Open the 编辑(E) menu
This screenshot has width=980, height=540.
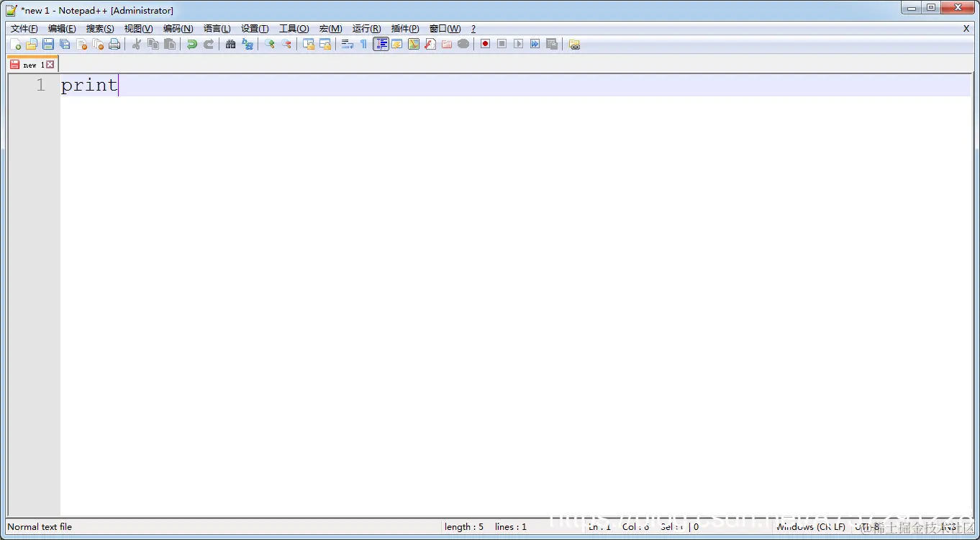pyautogui.click(x=62, y=29)
